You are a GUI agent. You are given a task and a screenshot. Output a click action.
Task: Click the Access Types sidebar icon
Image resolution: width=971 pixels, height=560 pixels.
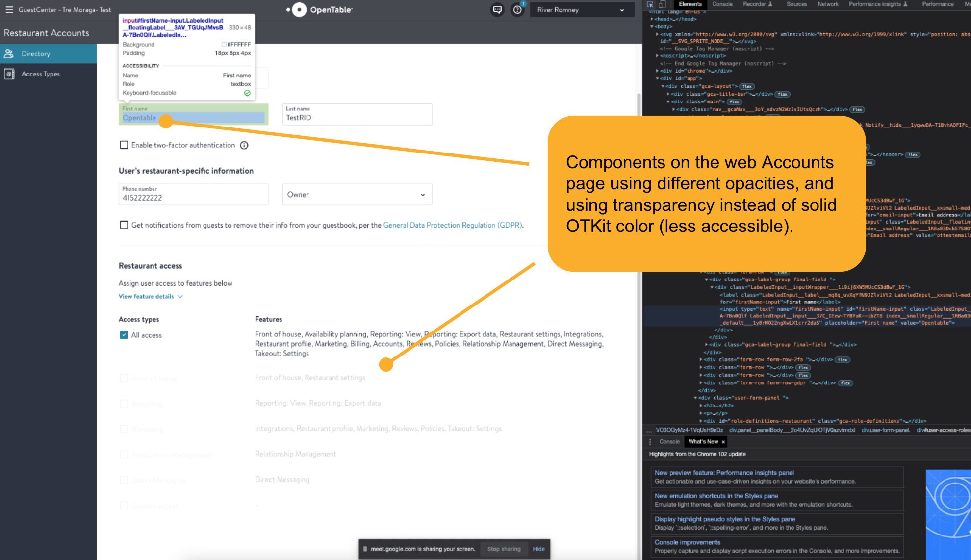(9, 74)
